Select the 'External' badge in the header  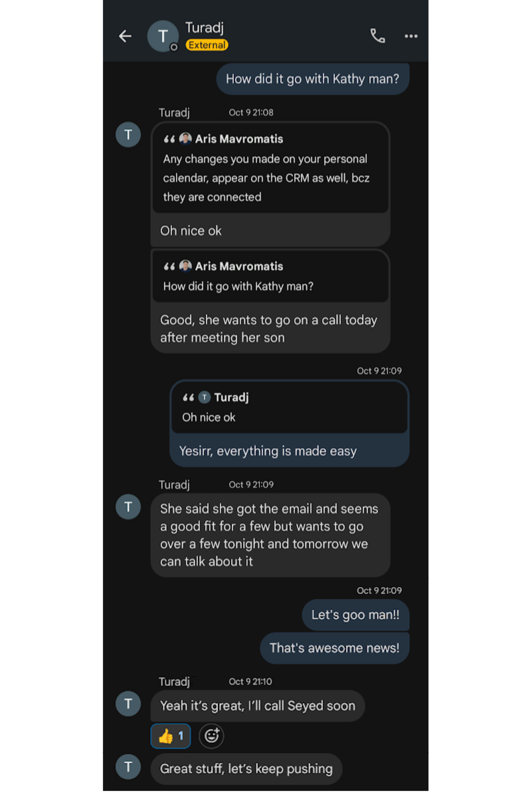pos(207,45)
